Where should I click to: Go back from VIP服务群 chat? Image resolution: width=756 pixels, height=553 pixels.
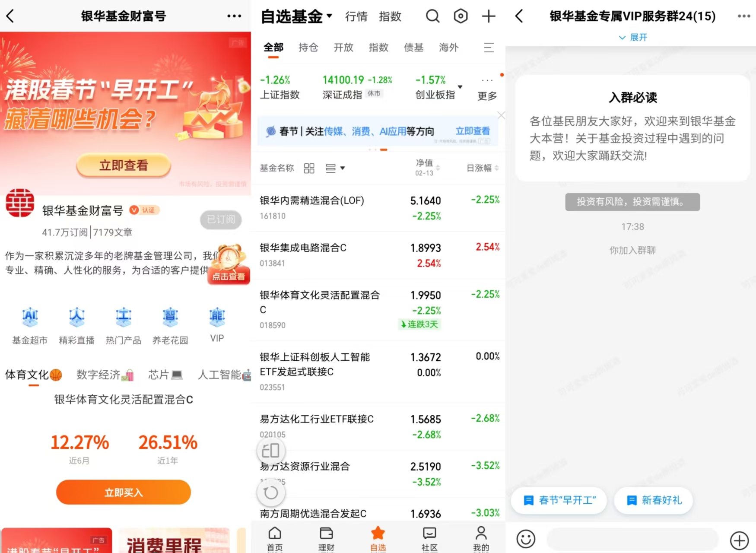coord(520,16)
